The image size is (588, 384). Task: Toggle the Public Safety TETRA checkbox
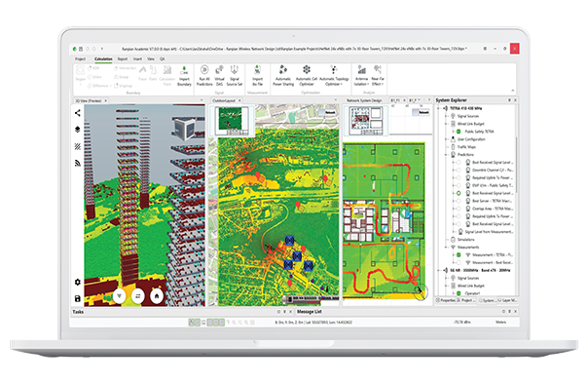459,132
